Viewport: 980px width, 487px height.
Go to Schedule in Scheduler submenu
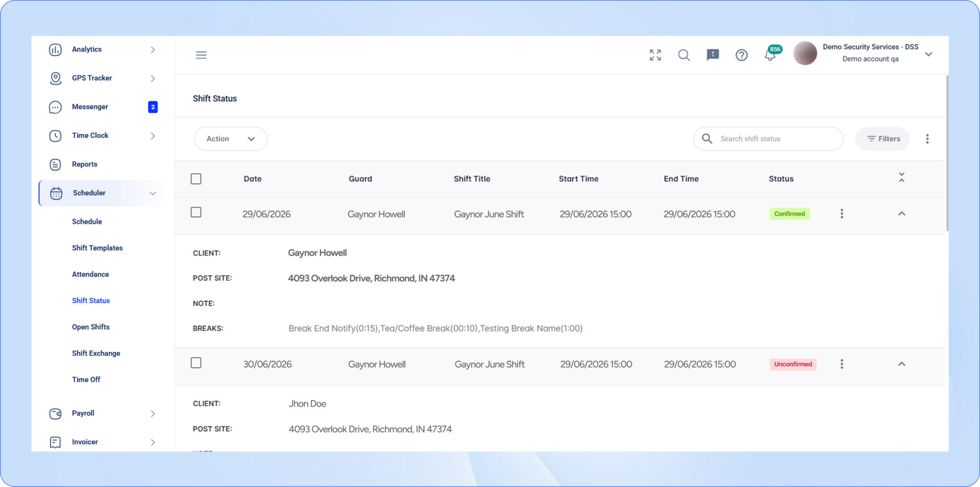87,222
